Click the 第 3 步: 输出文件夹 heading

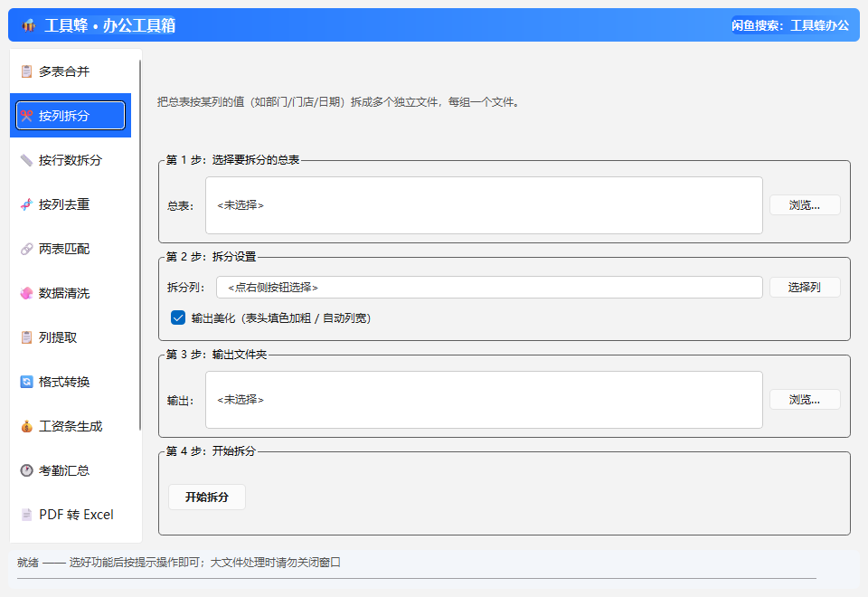(x=216, y=354)
